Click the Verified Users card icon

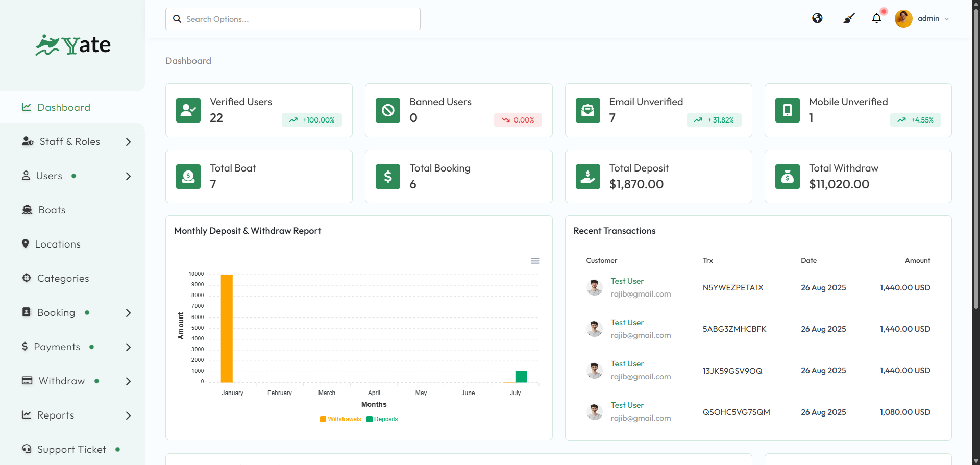tap(188, 110)
